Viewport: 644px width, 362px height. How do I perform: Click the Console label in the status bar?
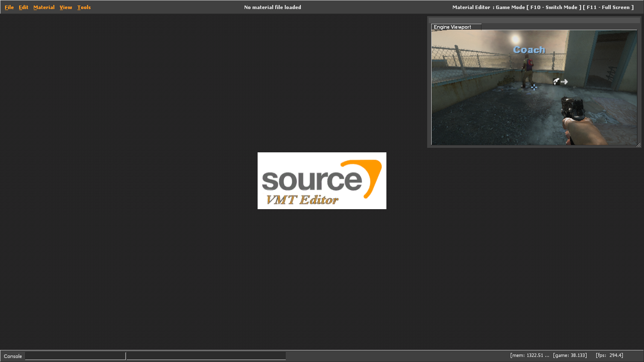tap(13, 356)
